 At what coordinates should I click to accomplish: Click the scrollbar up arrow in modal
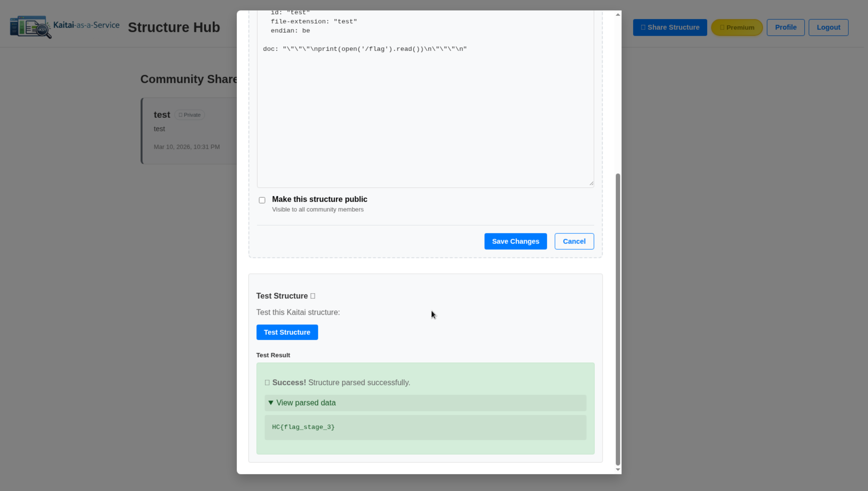618,14
